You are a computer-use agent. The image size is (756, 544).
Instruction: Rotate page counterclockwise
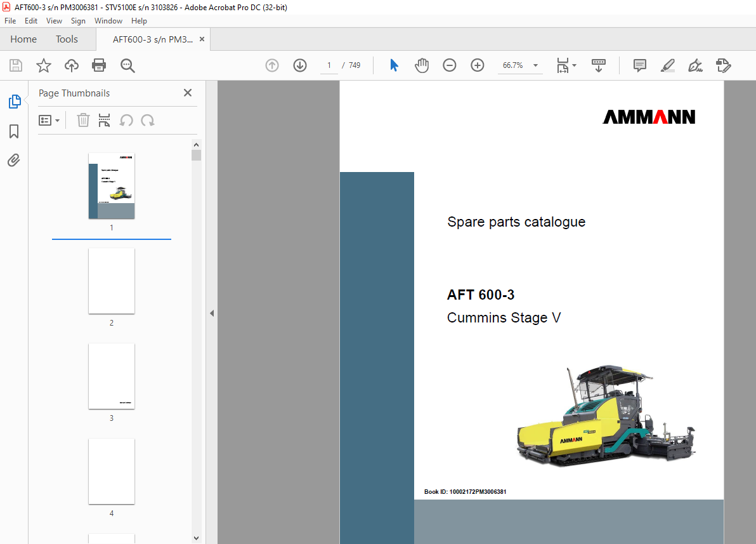tap(126, 120)
